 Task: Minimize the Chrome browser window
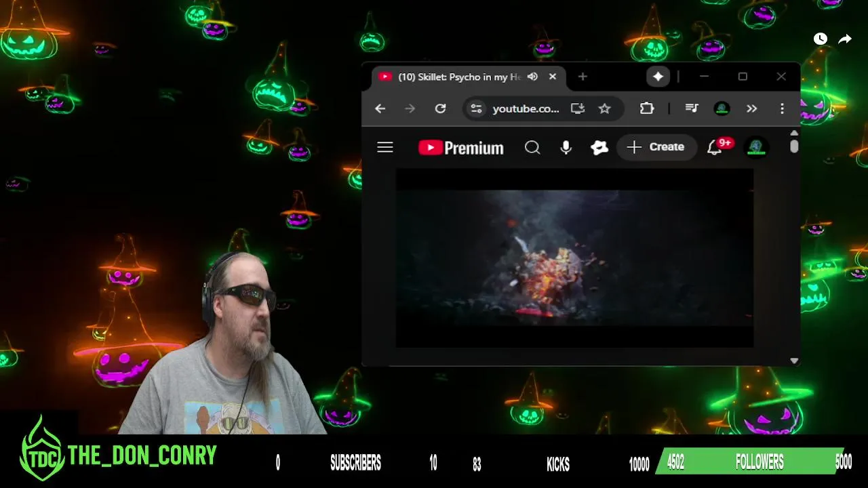tap(704, 77)
